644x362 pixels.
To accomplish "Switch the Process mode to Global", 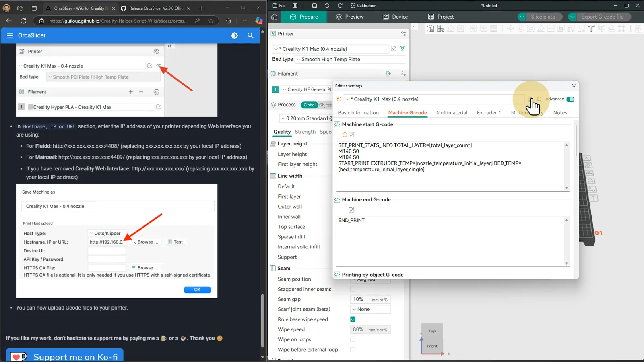I will [x=309, y=105].
